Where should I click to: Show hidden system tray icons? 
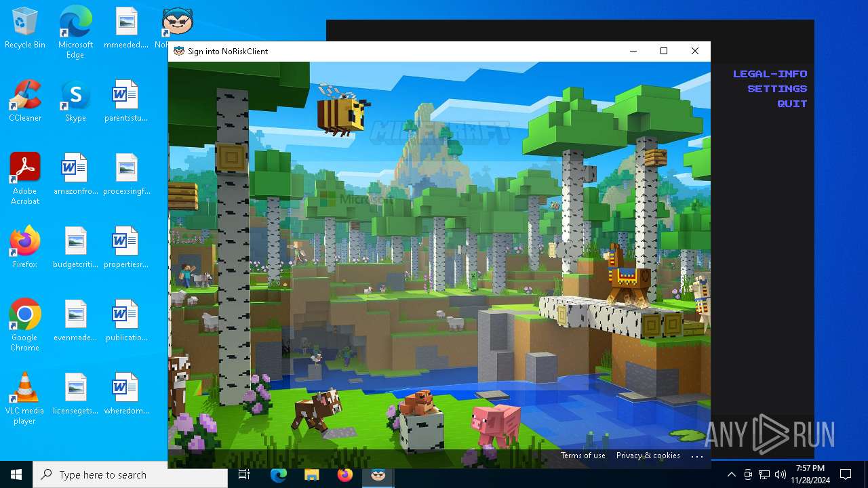[731, 474]
